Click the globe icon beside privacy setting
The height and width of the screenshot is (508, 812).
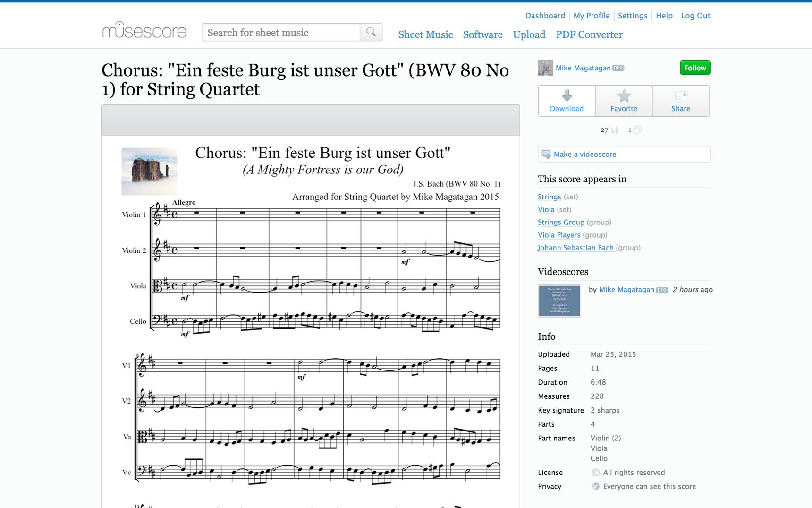coord(596,486)
